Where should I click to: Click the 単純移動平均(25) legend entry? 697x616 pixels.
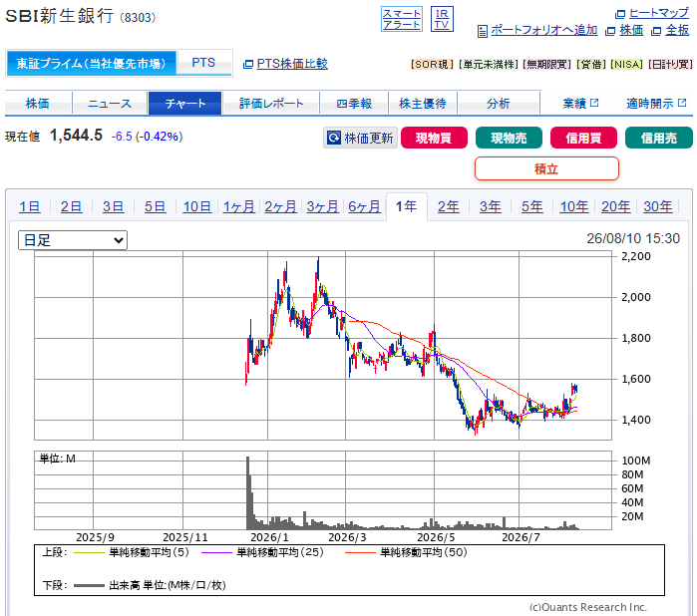coord(262,552)
